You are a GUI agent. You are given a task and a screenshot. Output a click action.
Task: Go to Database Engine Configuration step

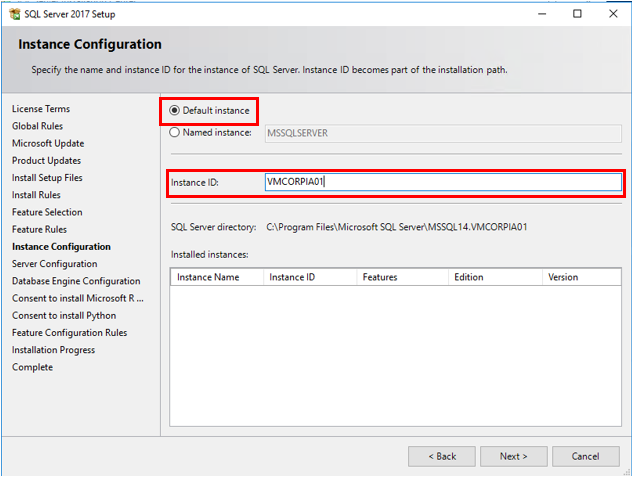76,281
